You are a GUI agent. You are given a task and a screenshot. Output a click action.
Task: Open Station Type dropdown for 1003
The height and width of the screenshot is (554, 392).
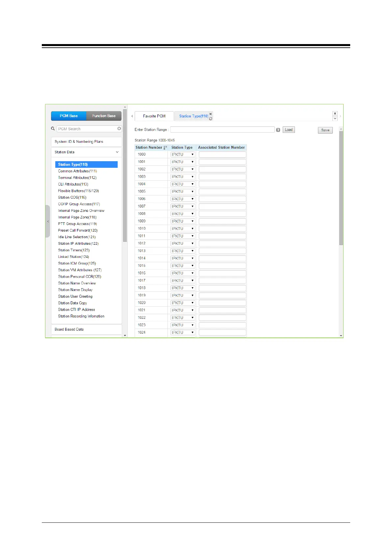point(183,177)
